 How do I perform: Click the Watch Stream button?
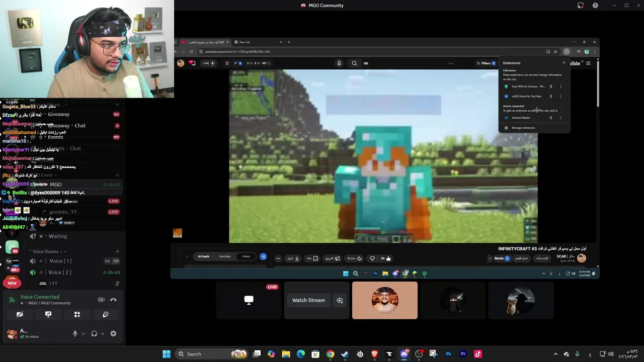click(x=308, y=300)
